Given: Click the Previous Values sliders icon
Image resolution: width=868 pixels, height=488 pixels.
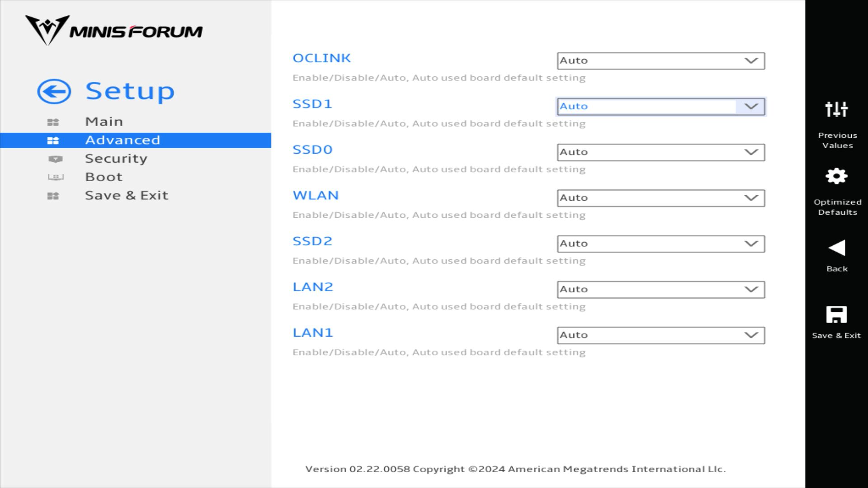Looking at the screenshot, I should coord(836,109).
